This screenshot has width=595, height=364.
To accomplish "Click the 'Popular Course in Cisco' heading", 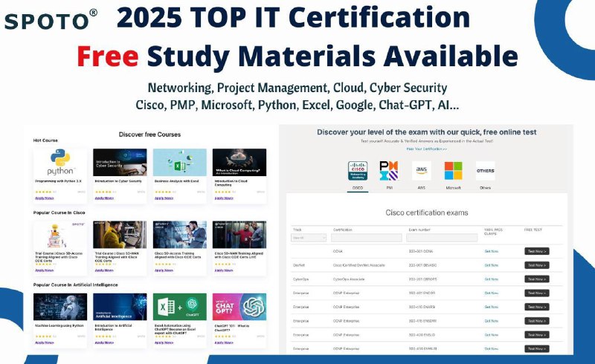I will 59,212.
